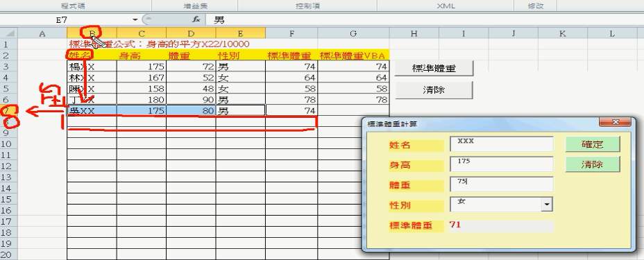This screenshot has width=644, height=260.
Task: Click the formula bar containing 男
Action: pos(424,19)
